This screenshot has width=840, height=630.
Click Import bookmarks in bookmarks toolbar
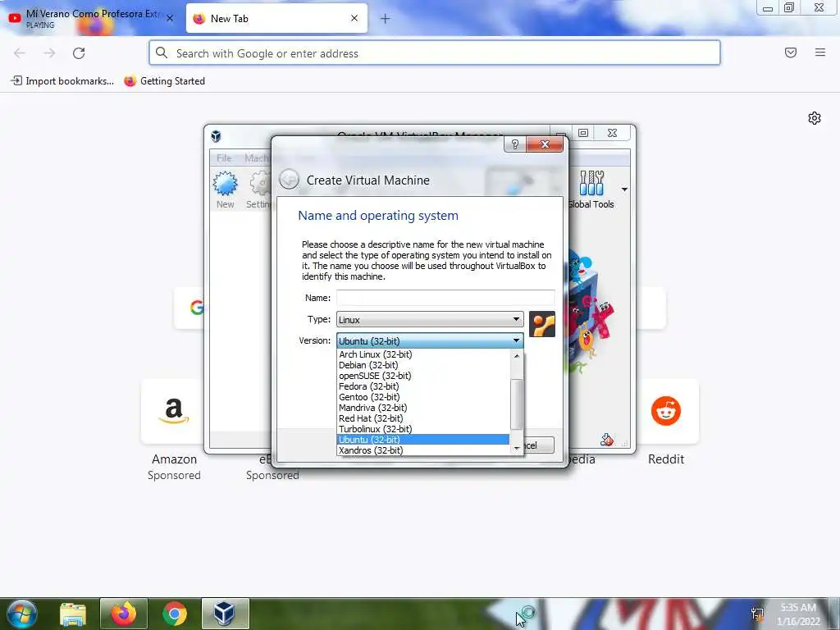(x=62, y=81)
